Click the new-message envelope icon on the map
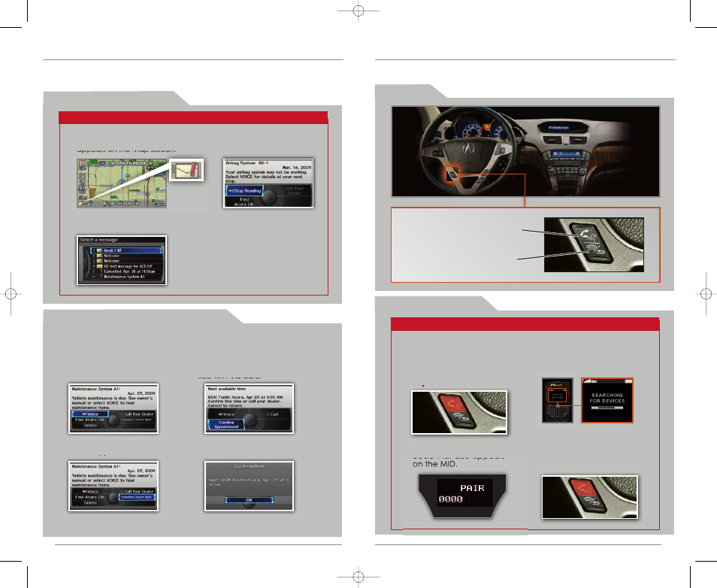This screenshot has height=588, width=717. [x=81, y=203]
